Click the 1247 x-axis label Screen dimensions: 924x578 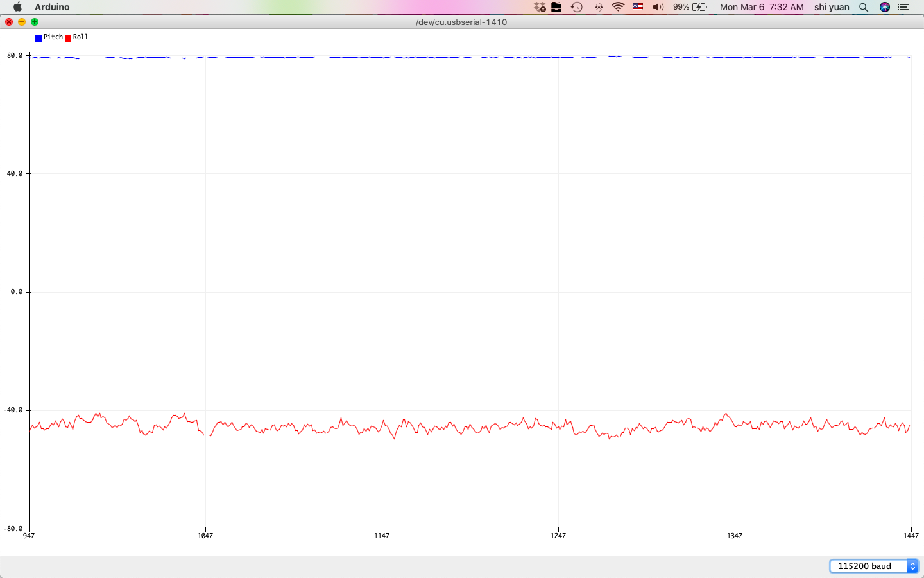coord(558,536)
